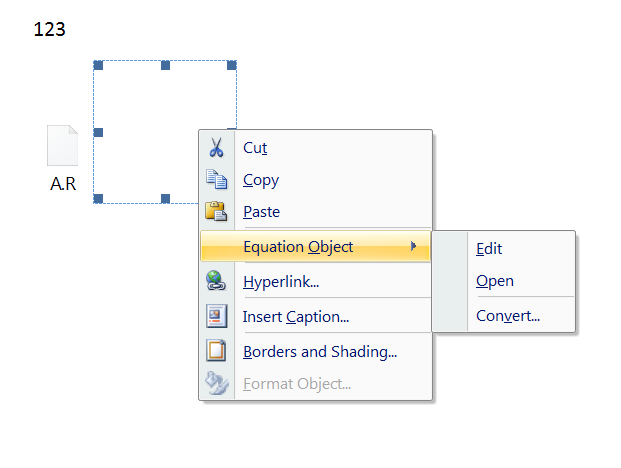Screen dimensions: 621x468
Task: Click the Copy pages icon
Action: pos(216,179)
